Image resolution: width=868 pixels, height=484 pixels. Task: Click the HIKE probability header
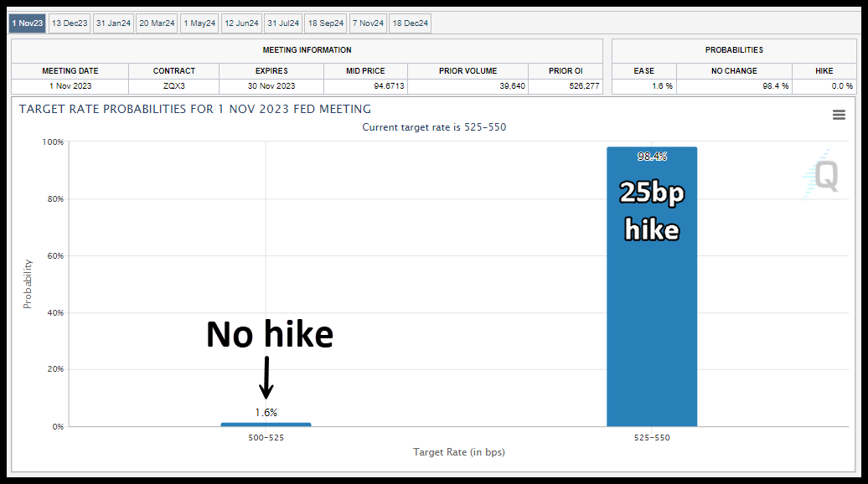point(824,71)
